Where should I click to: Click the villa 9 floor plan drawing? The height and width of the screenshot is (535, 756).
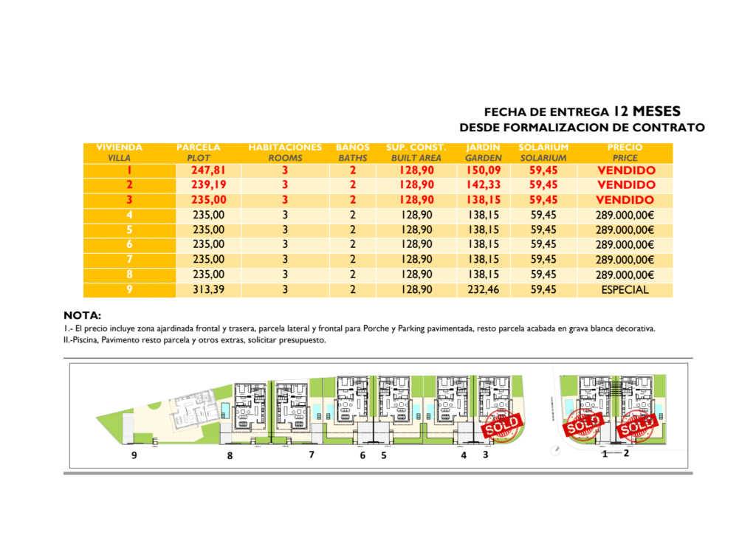coord(195,410)
